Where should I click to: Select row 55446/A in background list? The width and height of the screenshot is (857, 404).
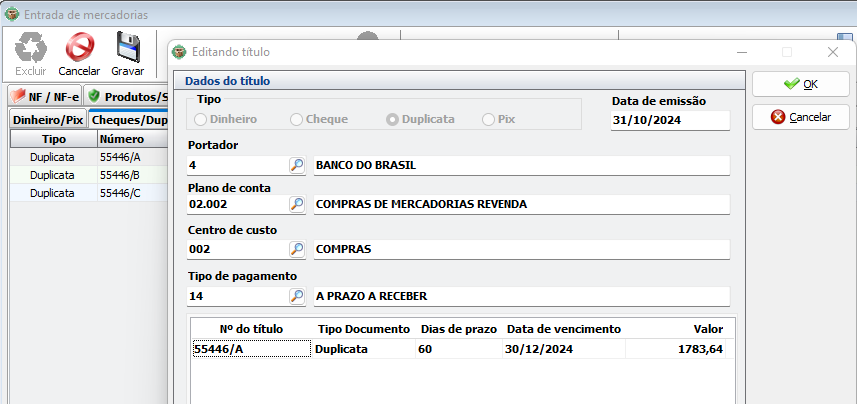[x=89, y=157]
